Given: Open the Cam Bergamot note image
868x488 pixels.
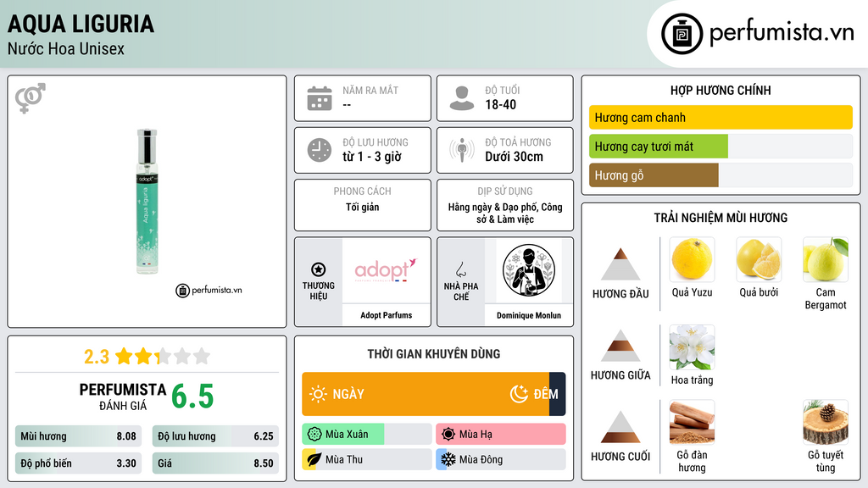Looking at the screenshot, I should click(826, 259).
